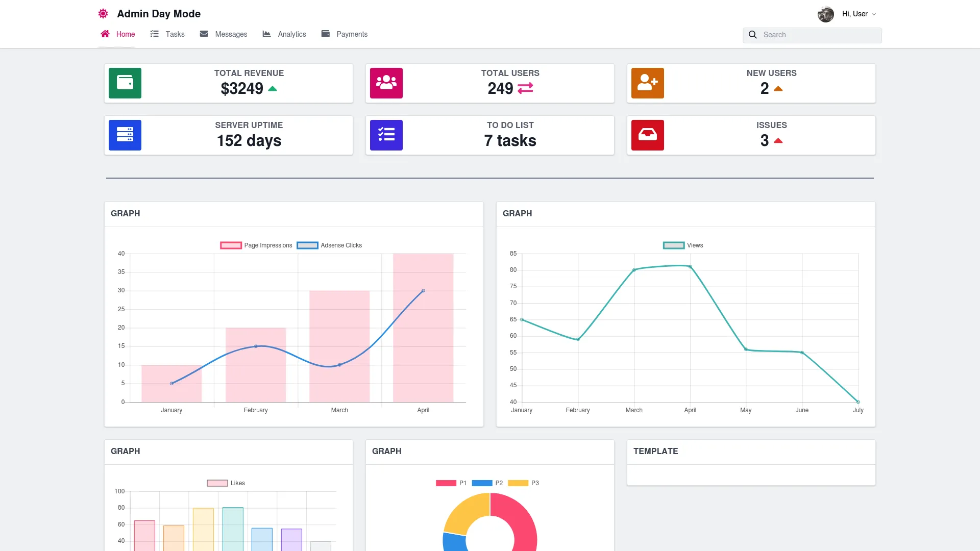Click the January bar in impressions chart

pos(171,384)
